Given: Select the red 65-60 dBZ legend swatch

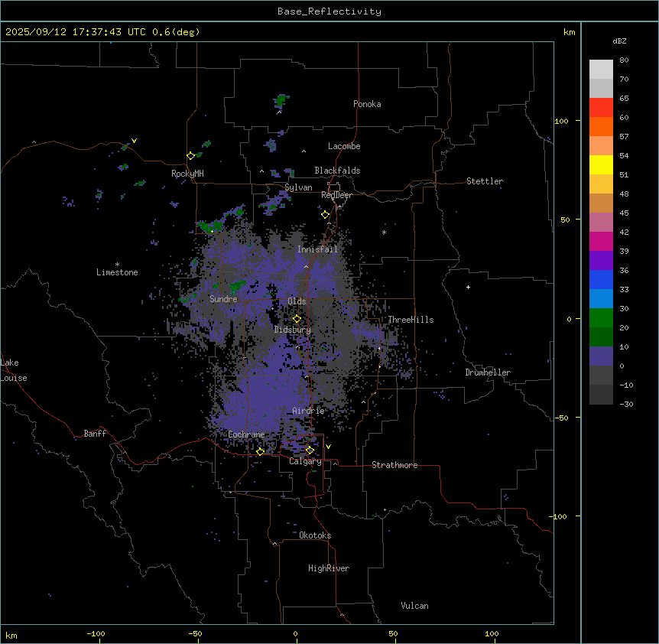Looking at the screenshot, I should (601, 108).
